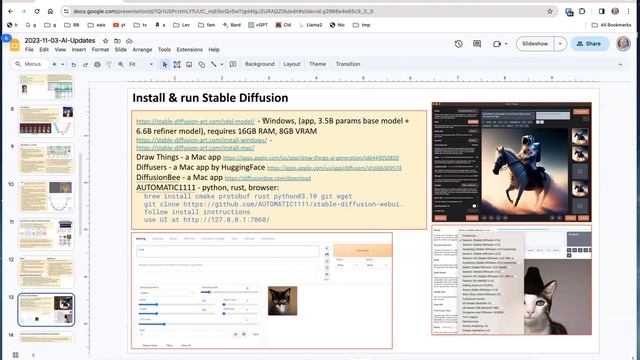Reload the page in browser

tap(37, 11)
